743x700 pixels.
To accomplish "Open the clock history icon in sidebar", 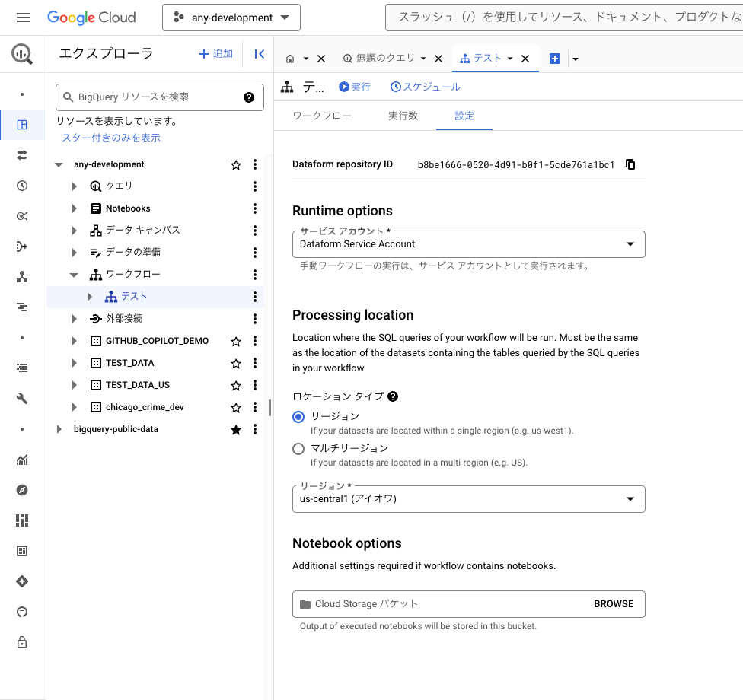I will (x=22, y=186).
